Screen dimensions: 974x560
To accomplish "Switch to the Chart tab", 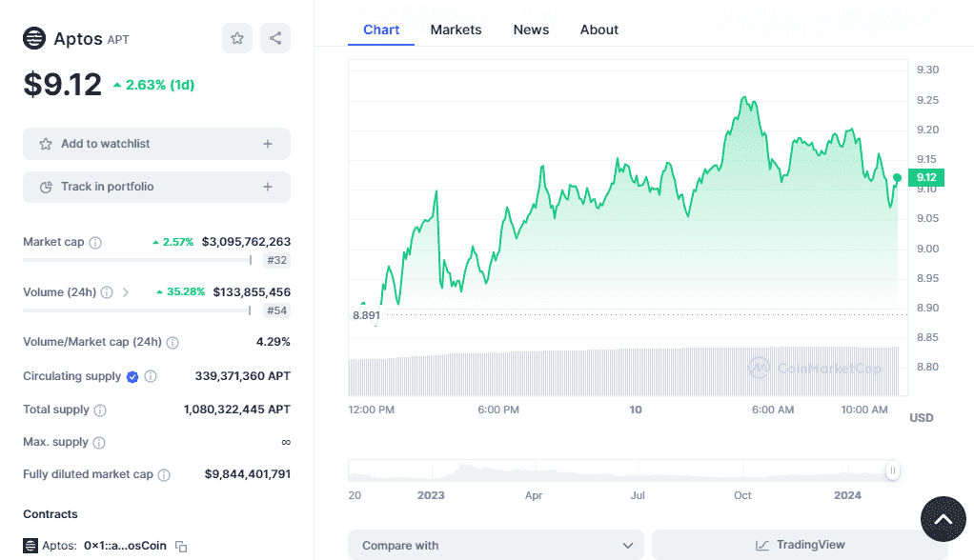I will click(x=381, y=30).
